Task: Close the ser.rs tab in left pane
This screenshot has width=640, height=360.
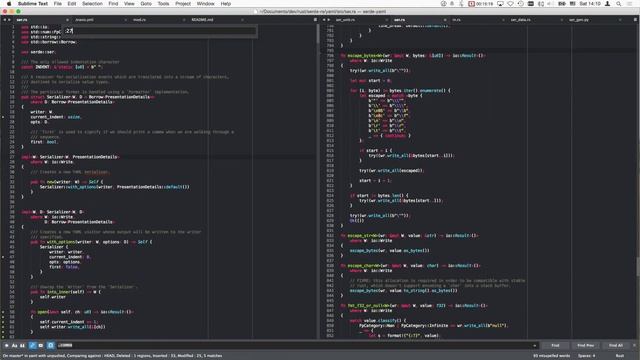Action: [x=67, y=20]
